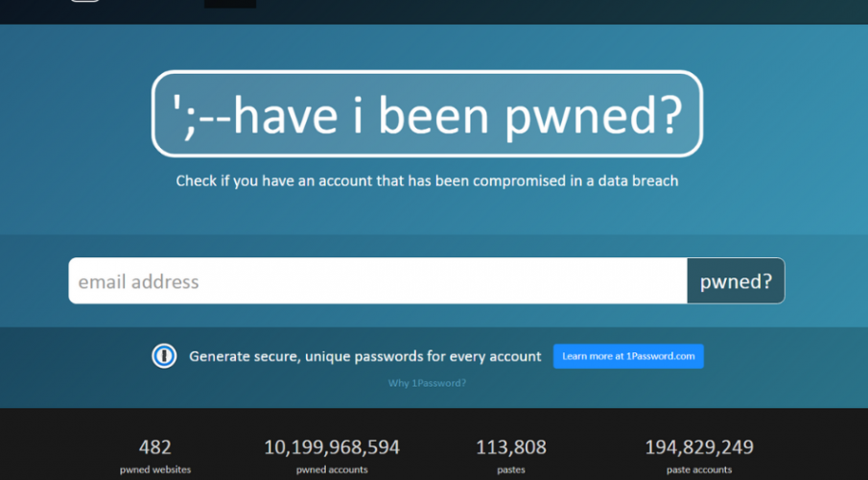
Task: Click the 'pastes' label
Action: pyautogui.click(x=511, y=469)
